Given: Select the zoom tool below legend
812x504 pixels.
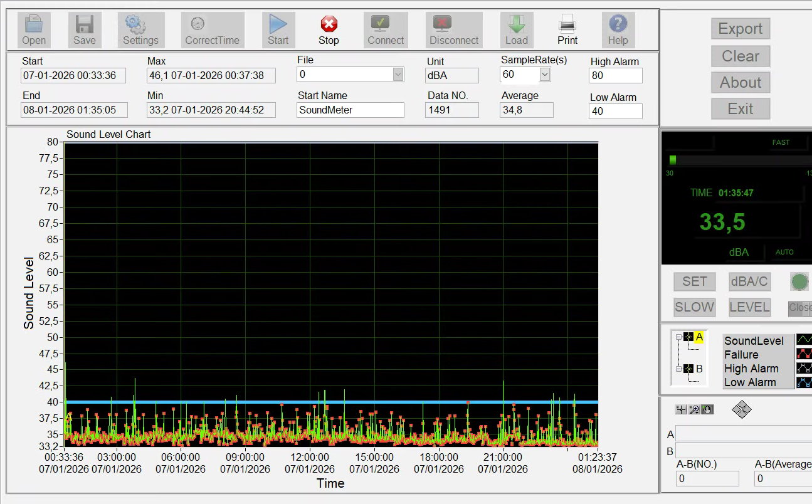Looking at the screenshot, I should coord(694,409).
